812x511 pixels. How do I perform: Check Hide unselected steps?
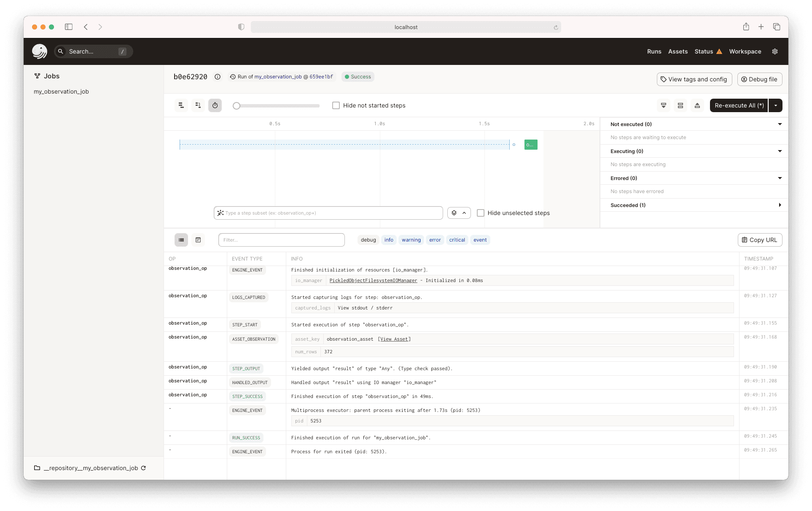tap(481, 213)
